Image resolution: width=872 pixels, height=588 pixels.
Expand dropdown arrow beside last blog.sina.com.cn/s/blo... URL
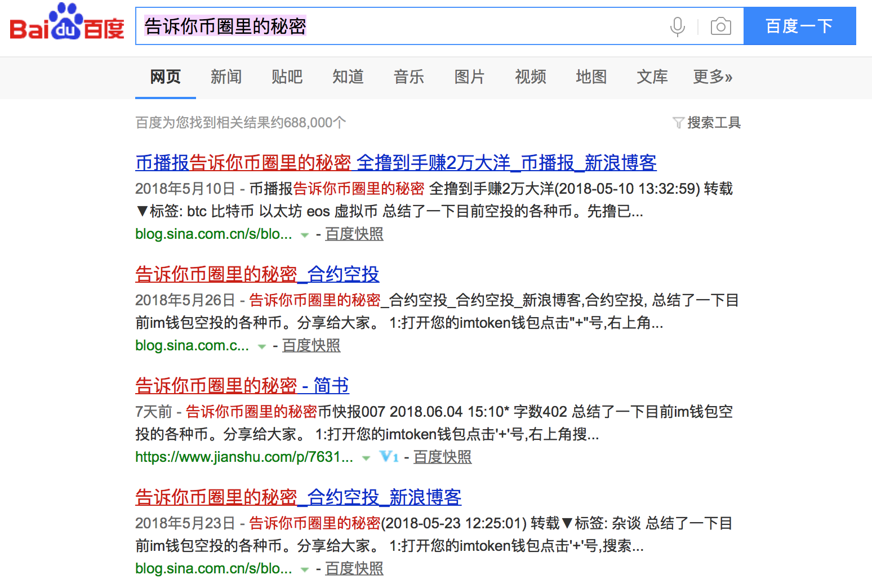coord(305,569)
